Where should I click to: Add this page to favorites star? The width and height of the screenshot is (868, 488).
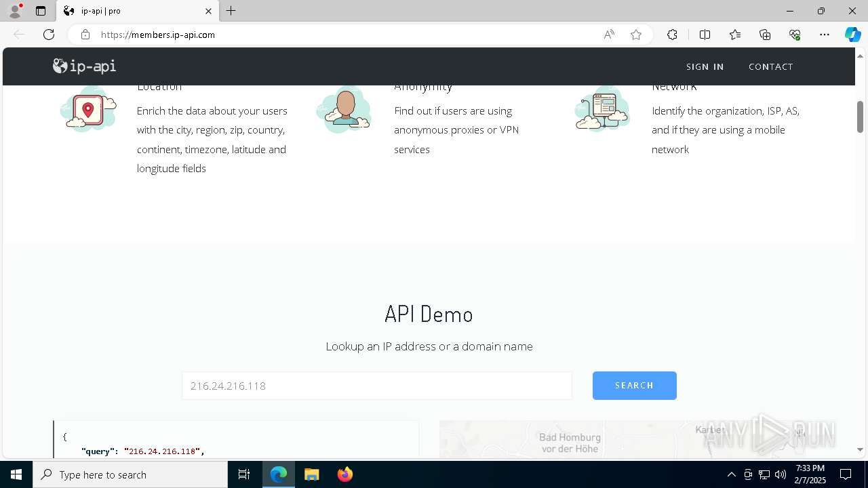click(636, 35)
